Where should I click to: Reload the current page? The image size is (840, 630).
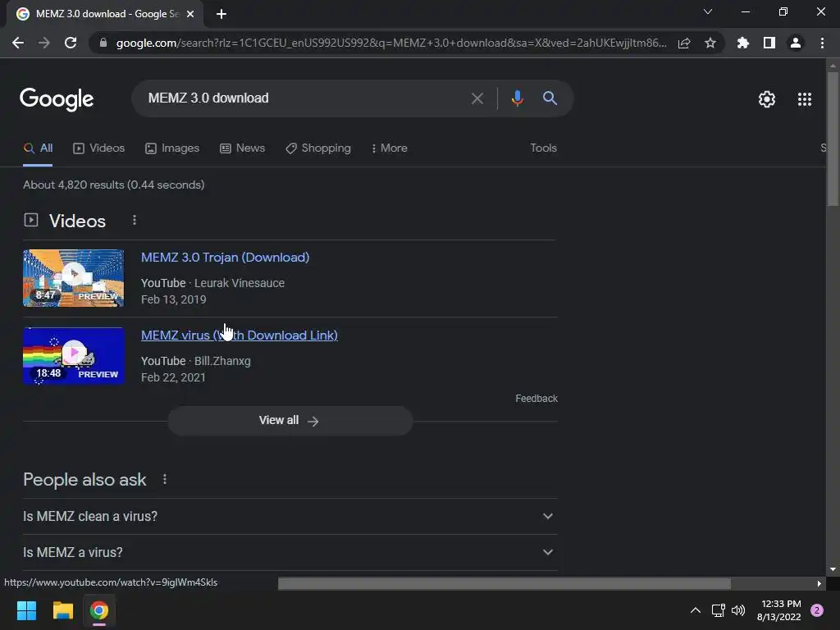coord(71,43)
